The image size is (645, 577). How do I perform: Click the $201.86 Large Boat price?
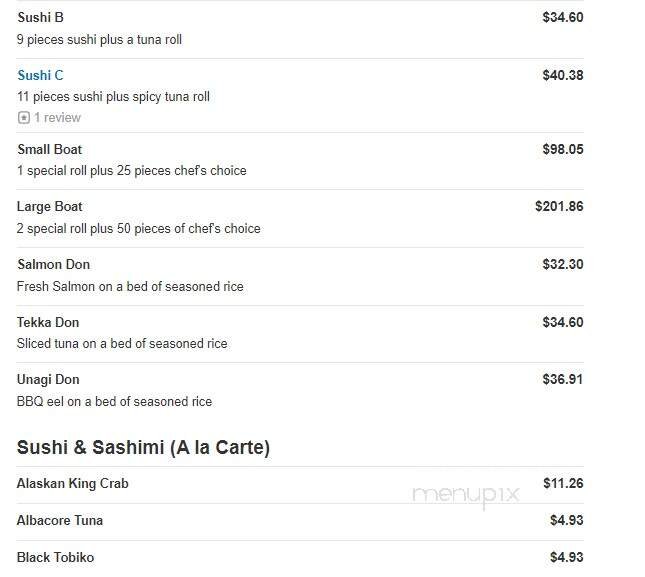pos(559,206)
